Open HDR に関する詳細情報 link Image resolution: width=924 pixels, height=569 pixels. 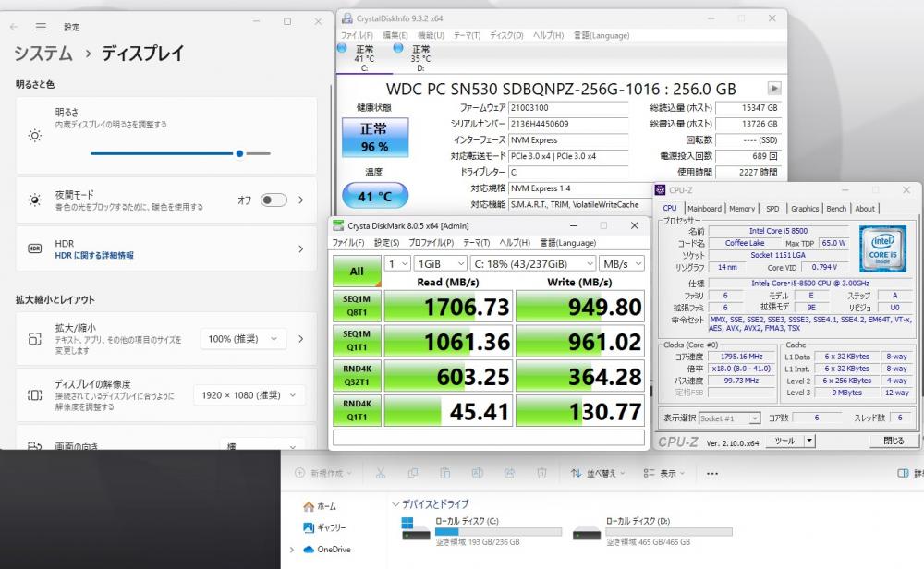(x=94, y=255)
